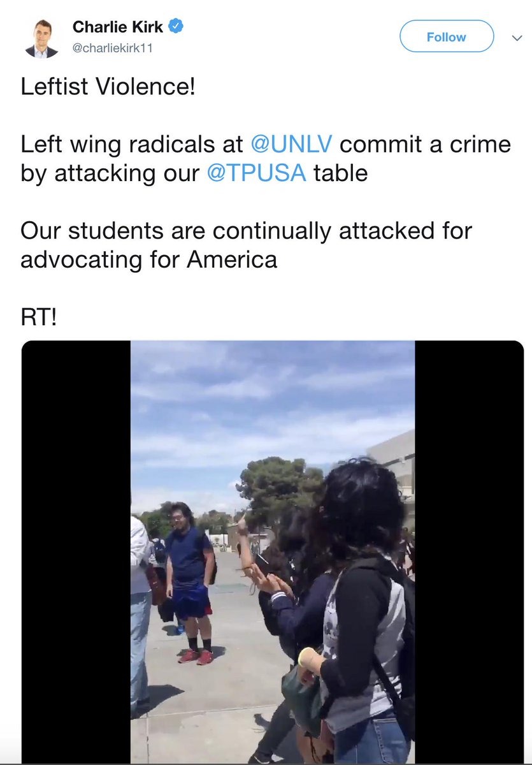
Task: Follow the Charlie Kirk account
Action: coord(447,37)
